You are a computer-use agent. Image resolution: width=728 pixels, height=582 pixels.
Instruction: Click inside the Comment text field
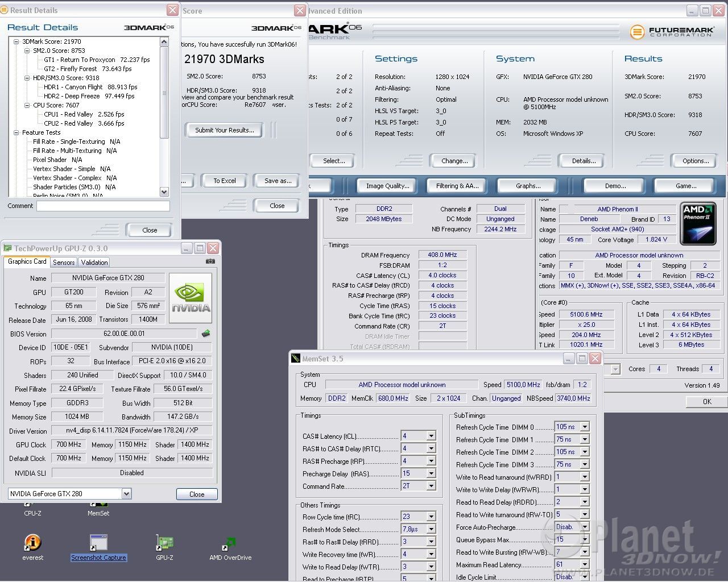point(103,206)
